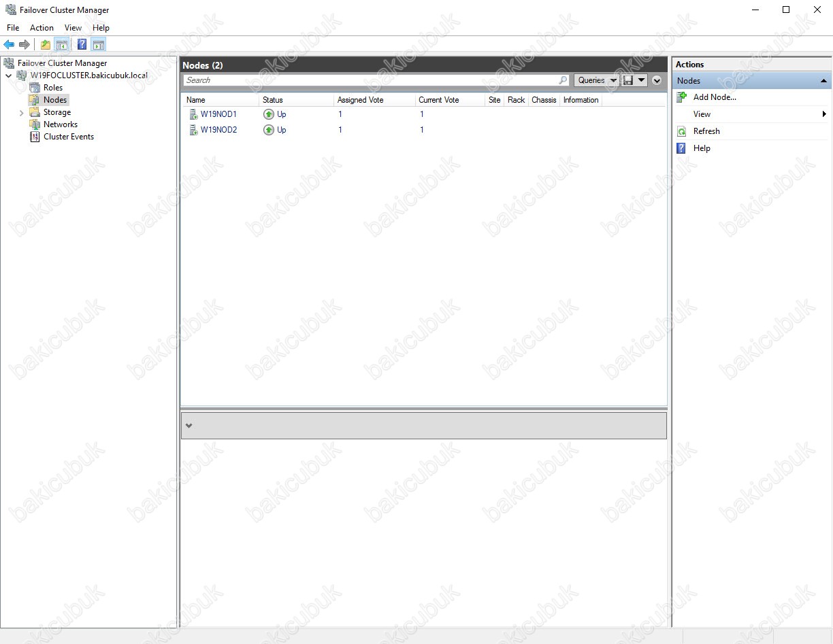Open the Action menu

point(42,28)
